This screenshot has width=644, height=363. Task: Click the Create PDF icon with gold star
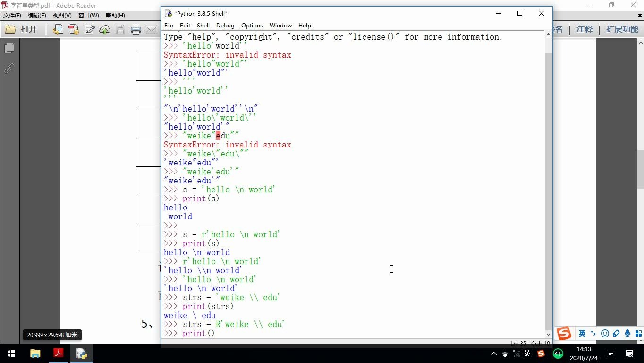coord(73,29)
